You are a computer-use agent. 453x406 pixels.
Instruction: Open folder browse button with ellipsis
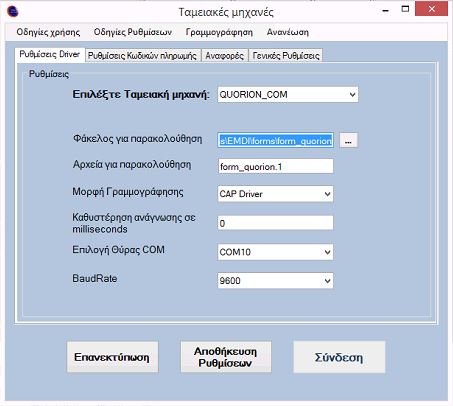click(348, 140)
